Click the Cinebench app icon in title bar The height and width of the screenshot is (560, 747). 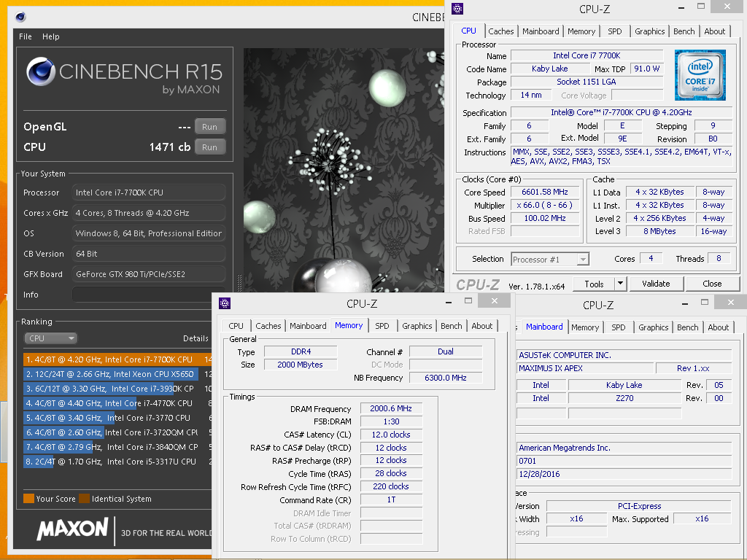(x=20, y=17)
